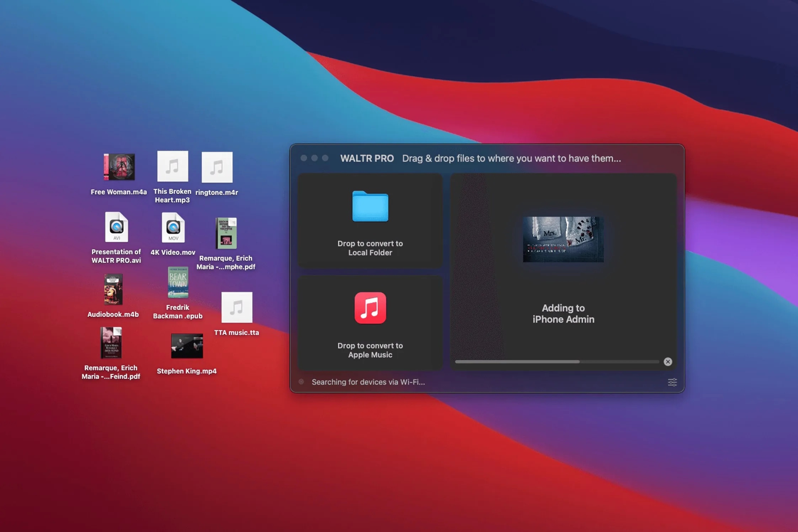The image size is (798, 532).
Task: Select the ringtone.m4r file icon
Action: (x=217, y=167)
